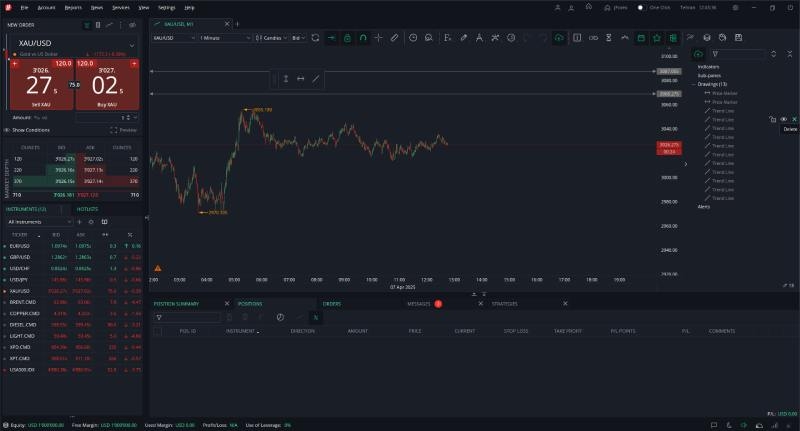The height and width of the screenshot is (431, 800).
Task: Switch to the Orders tab
Action: click(x=331, y=303)
